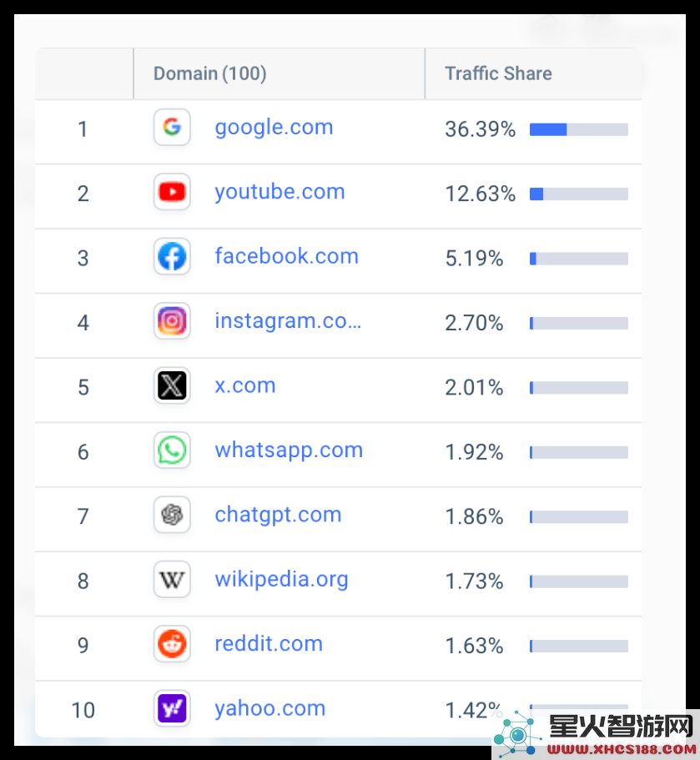Select the WhatsApp phone icon
The height and width of the screenshot is (760, 700).
coord(172,450)
